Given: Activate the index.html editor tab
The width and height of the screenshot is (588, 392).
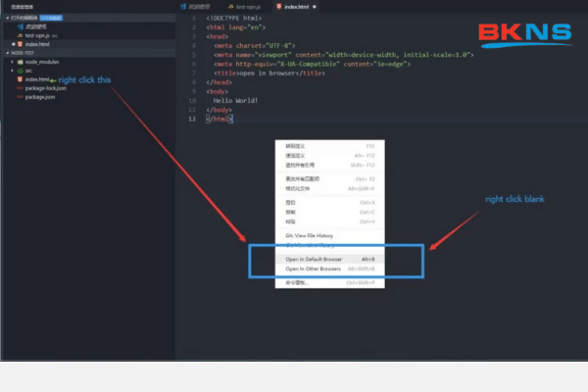Looking at the screenshot, I should [296, 7].
